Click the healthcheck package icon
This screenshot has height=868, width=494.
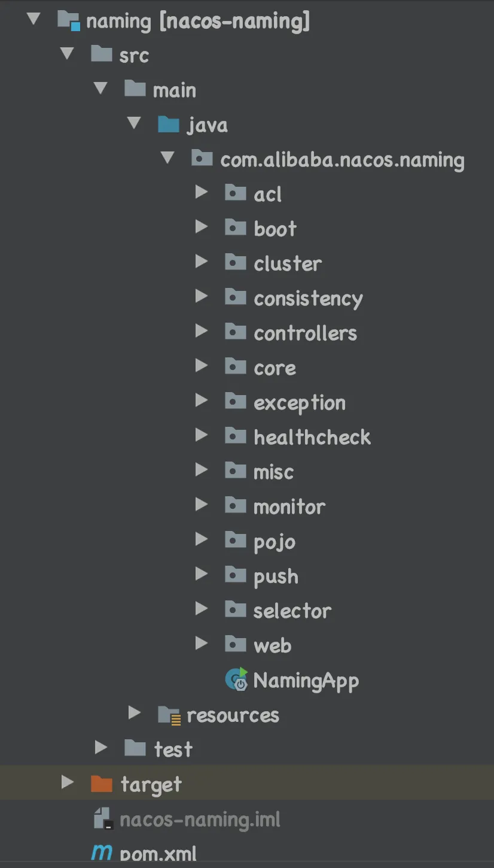pyautogui.click(x=235, y=436)
